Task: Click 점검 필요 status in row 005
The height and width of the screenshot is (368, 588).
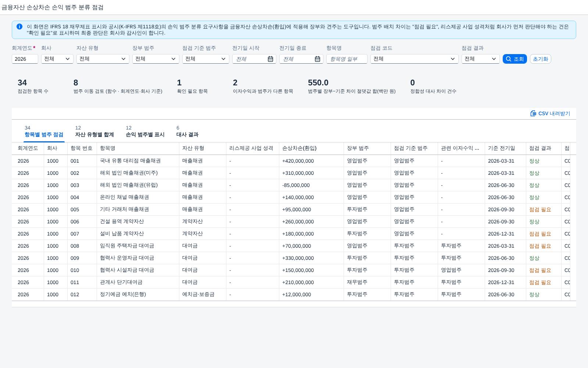Action: tap(540, 209)
